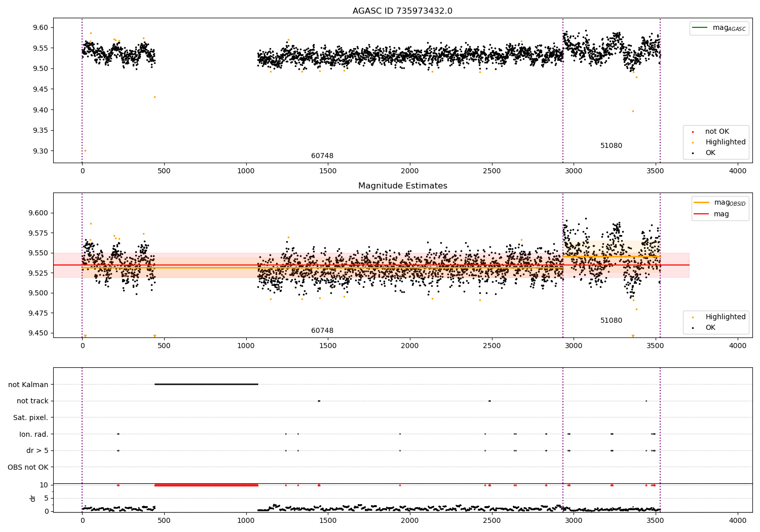Click the 'not track' marker near x=2490
Viewport: 760px width, 532px height.
489,401
